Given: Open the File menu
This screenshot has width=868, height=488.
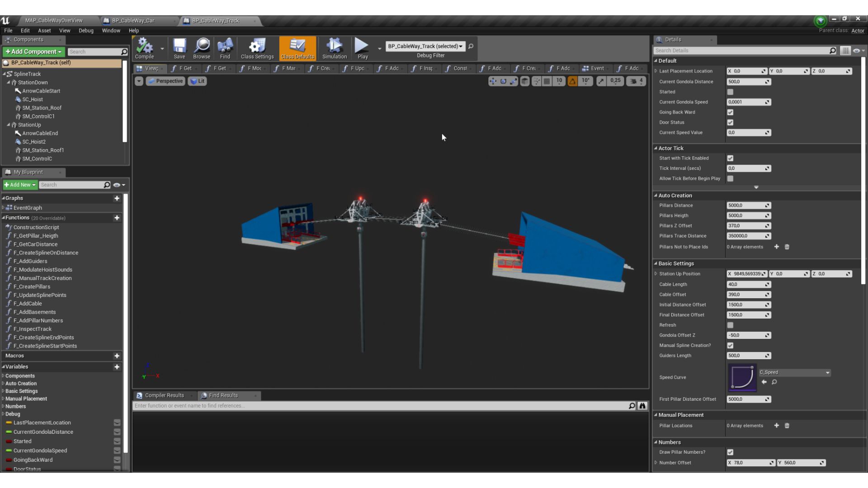Looking at the screenshot, I should click(x=8, y=31).
